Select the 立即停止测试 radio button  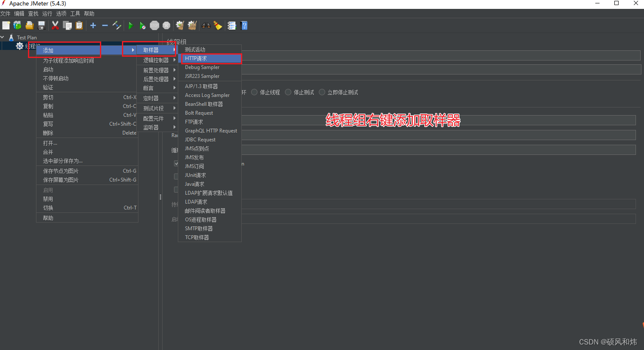tap(322, 92)
